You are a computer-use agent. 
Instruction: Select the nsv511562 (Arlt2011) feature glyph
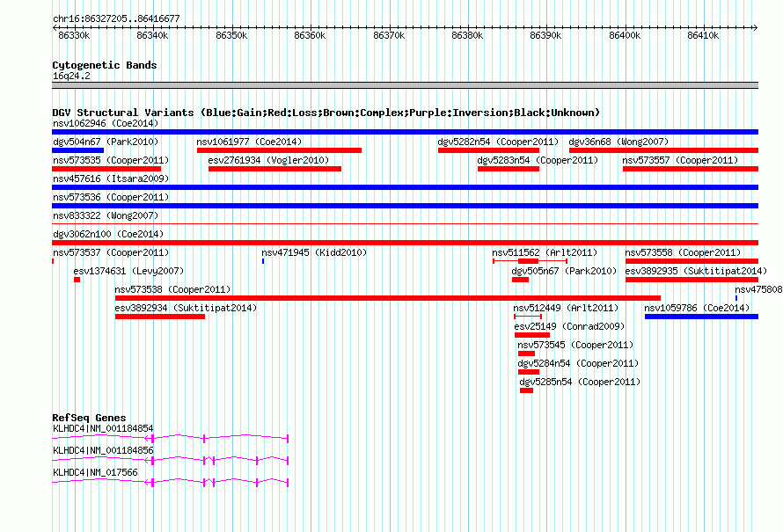pyautogui.click(x=530, y=261)
